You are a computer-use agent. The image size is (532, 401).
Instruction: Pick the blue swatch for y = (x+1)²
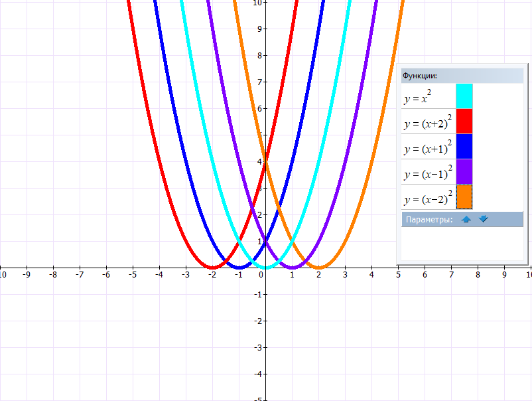tap(464, 146)
